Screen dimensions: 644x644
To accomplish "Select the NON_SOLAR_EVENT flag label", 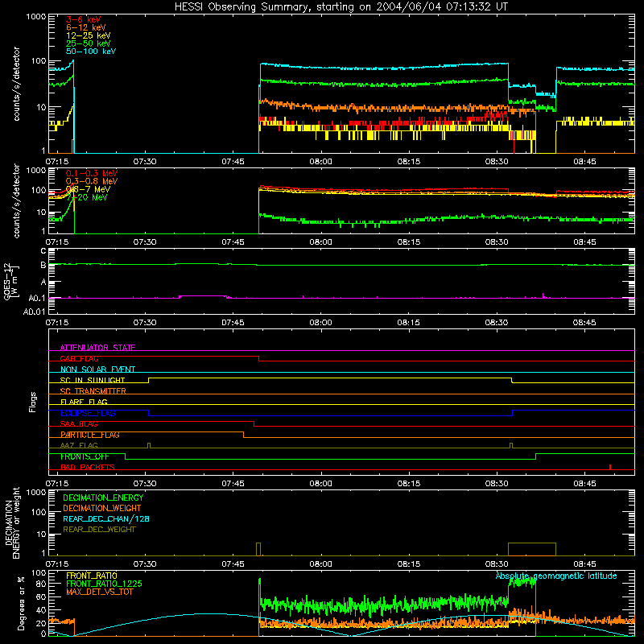I will [97, 369].
